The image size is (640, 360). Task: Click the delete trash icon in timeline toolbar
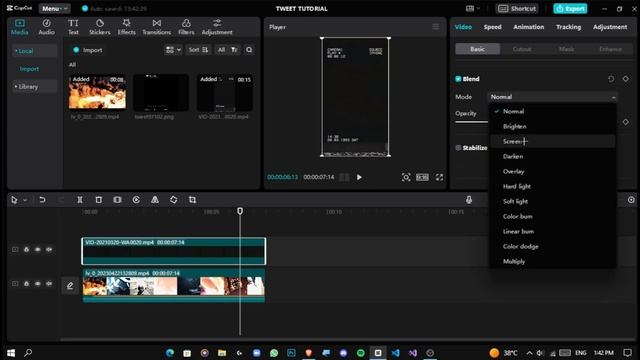tap(99, 200)
